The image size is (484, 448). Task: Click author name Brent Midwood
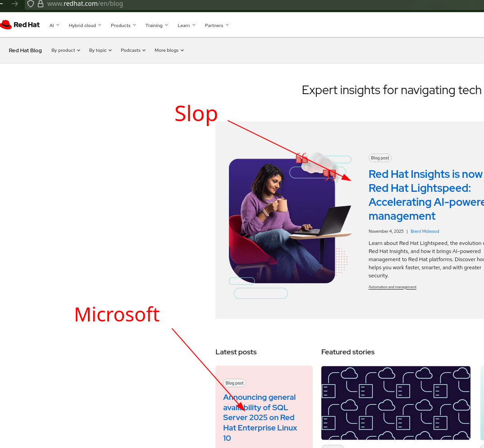coord(425,231)
